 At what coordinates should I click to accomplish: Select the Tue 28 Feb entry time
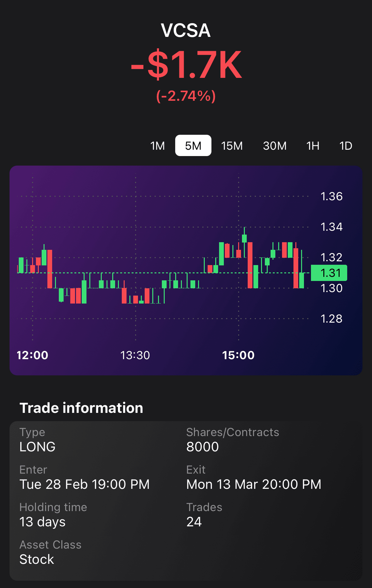[85, 484]
